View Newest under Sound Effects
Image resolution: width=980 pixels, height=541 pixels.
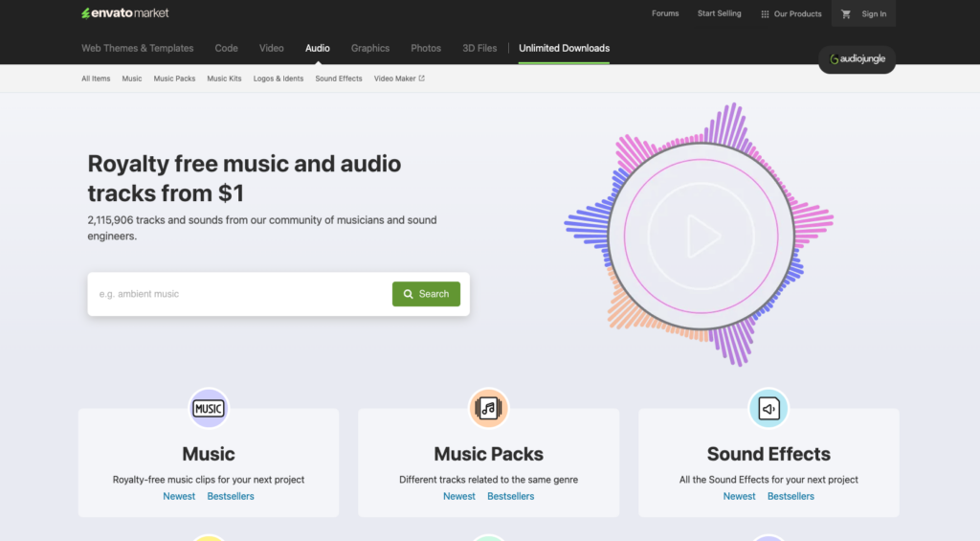point(739,496)
